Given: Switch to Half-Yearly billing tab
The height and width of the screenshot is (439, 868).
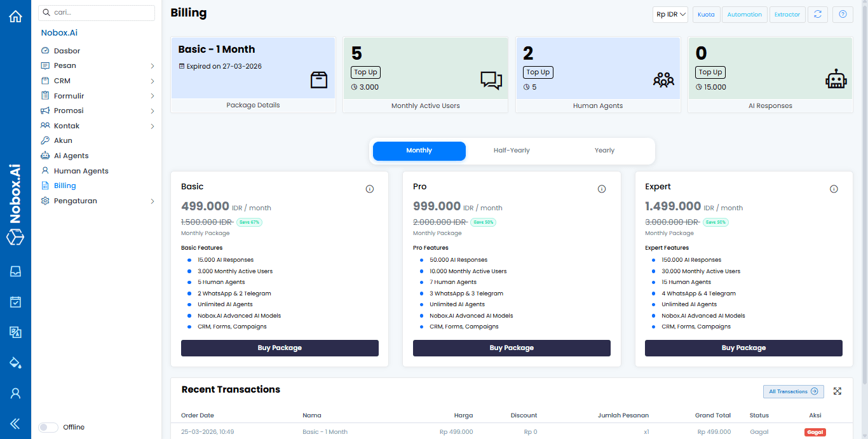Looking at the screenshot, I should point(512,151).
